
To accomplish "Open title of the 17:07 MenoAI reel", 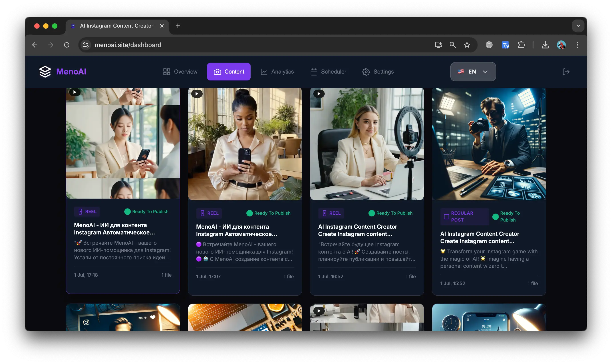I will pyautogui.click(x=237, y=230).
